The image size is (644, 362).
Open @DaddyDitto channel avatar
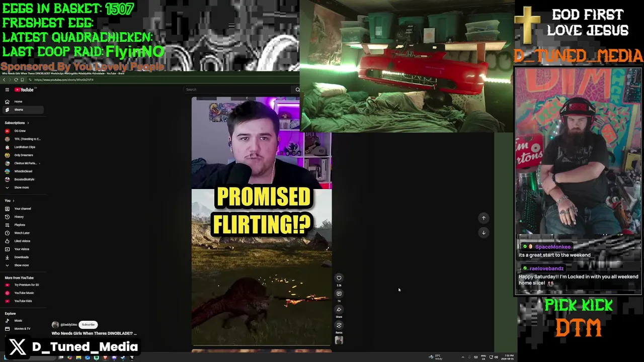point(55,325)
